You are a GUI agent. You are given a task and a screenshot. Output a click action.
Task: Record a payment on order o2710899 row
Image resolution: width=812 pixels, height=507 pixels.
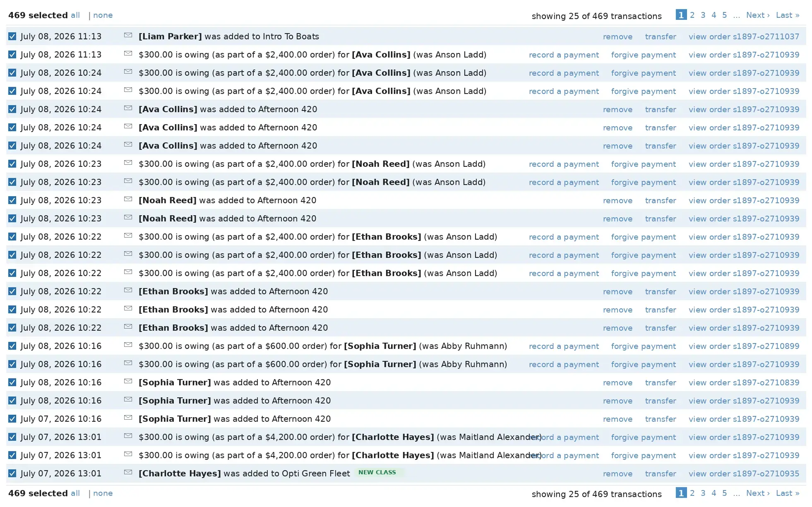click(564, 346)
